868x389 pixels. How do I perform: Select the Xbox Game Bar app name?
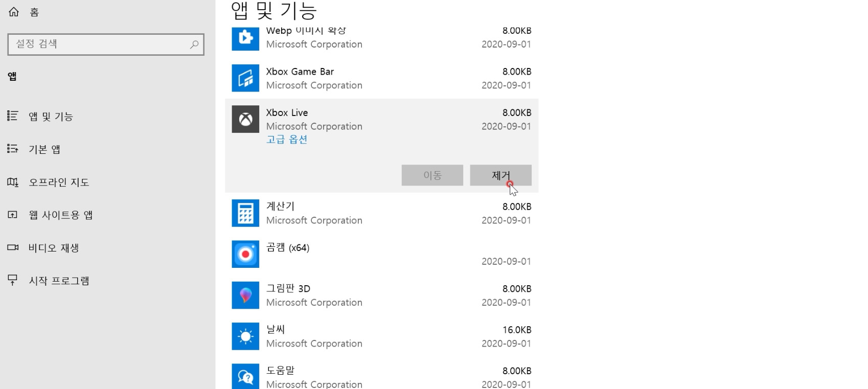click(300, 72)
